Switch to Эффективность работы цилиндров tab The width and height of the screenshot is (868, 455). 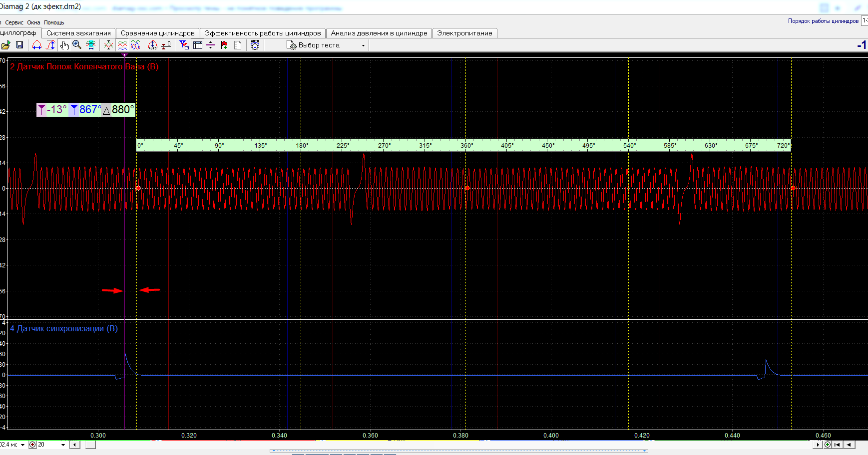coord(263,33)
